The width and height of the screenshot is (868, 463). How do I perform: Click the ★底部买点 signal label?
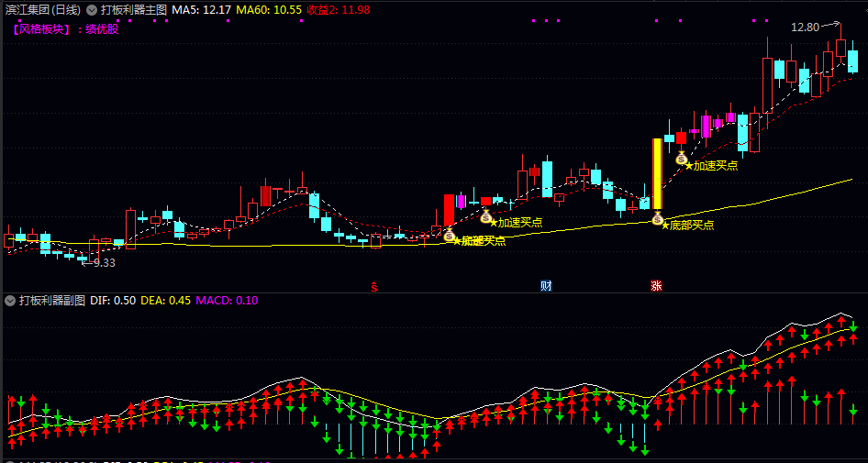pos(687,226)
